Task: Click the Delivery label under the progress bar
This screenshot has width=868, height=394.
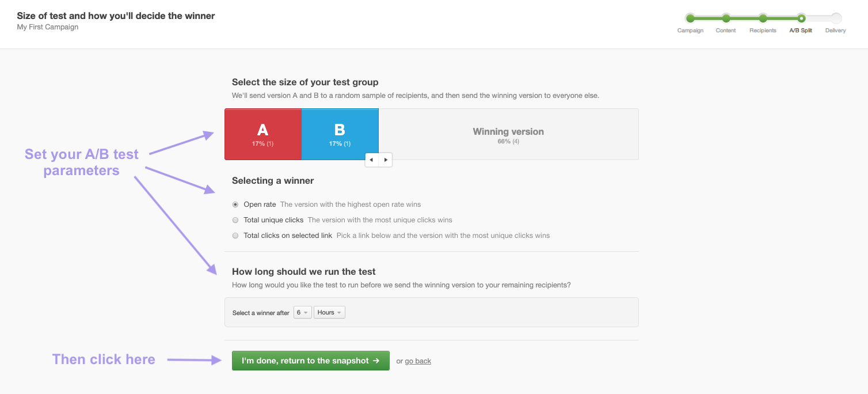Action: pos(835,31)
